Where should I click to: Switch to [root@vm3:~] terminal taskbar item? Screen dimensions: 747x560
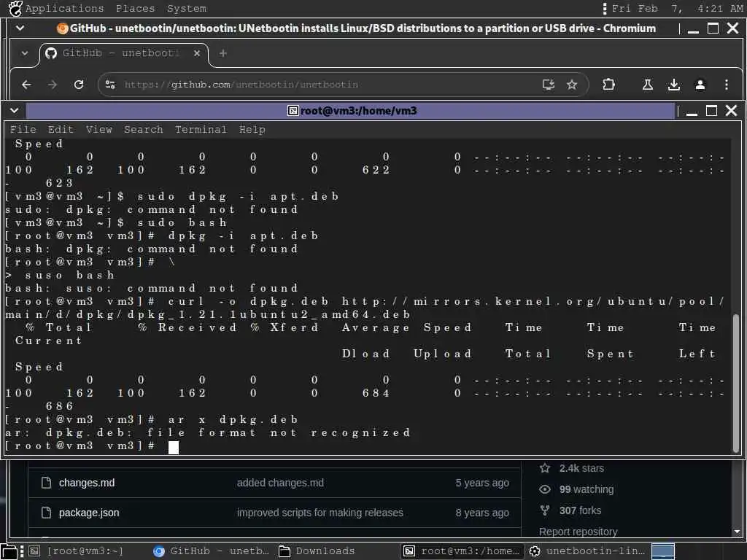point(76,551)
